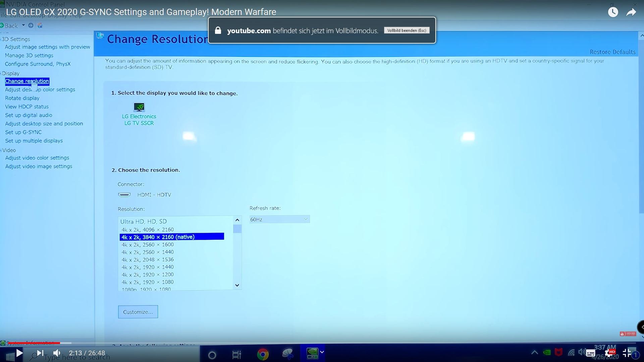Viewport: 644px width, 362px height.
Task: Show hidden tray icons chevron
Action: coord(535,352)
